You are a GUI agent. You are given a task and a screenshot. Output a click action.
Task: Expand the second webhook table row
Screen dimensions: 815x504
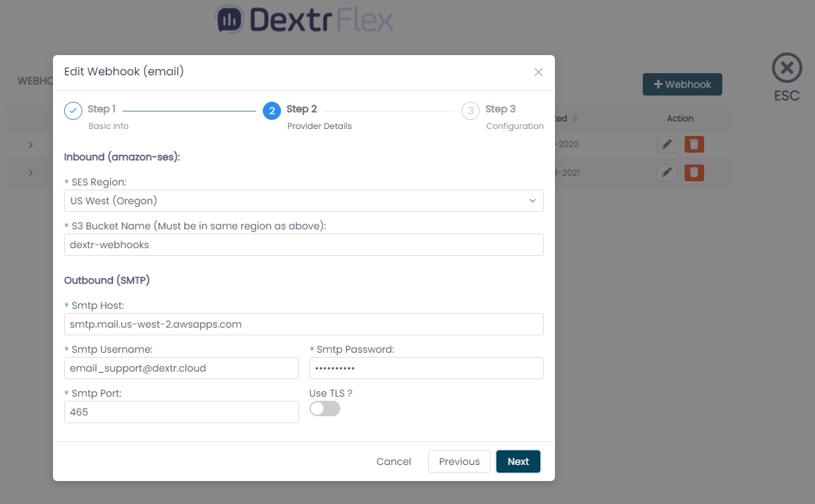pos(31,173)
